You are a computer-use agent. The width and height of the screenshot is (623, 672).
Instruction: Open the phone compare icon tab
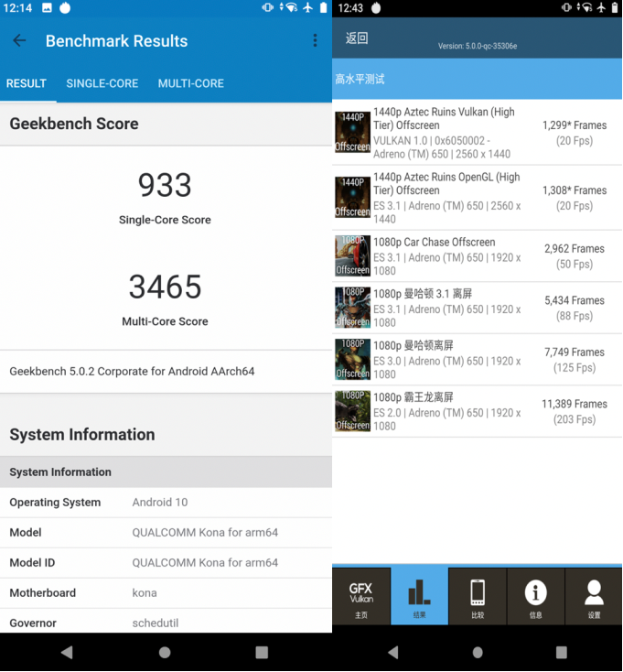coord(478,596)
